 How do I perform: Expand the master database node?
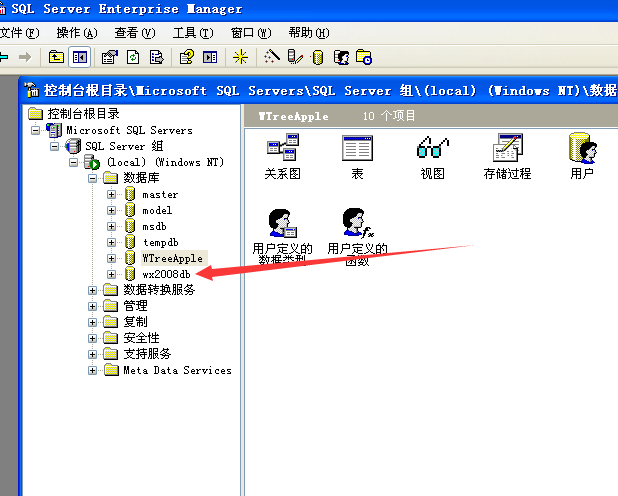(x=111, y=194)
